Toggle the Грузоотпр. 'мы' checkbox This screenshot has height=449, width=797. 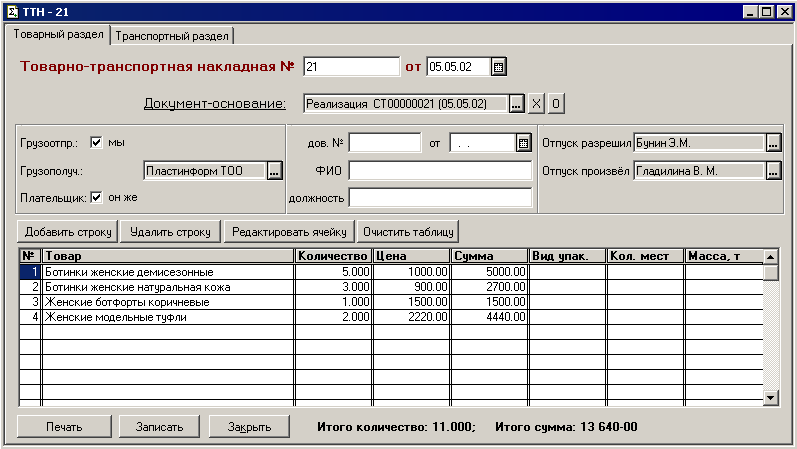coord(97,143)
